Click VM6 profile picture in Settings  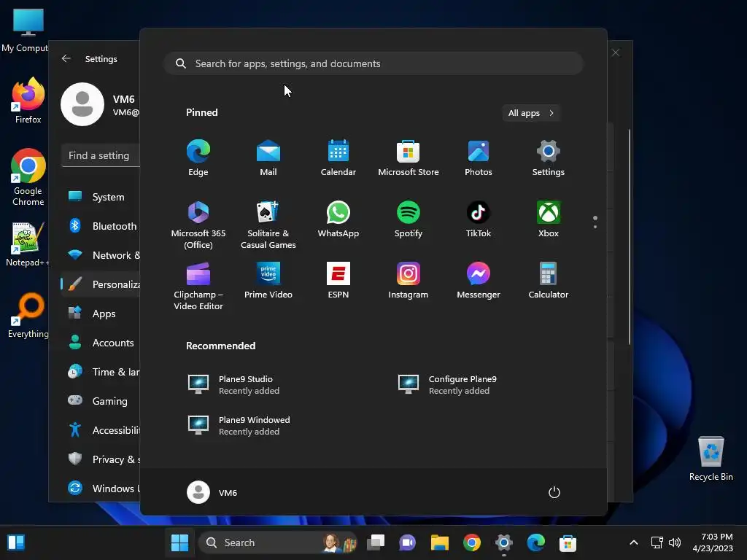point(82,104)
